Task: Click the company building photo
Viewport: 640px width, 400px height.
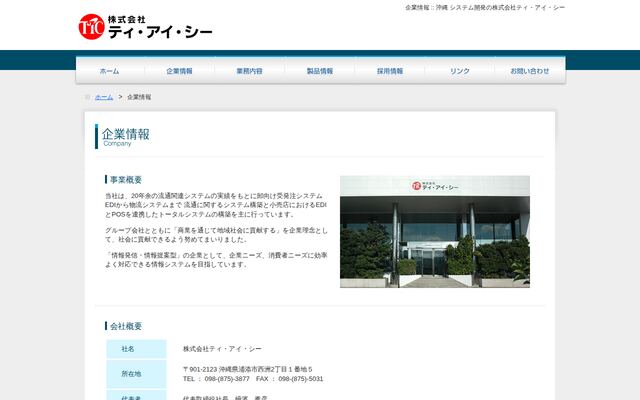Action: coord(435,231)
